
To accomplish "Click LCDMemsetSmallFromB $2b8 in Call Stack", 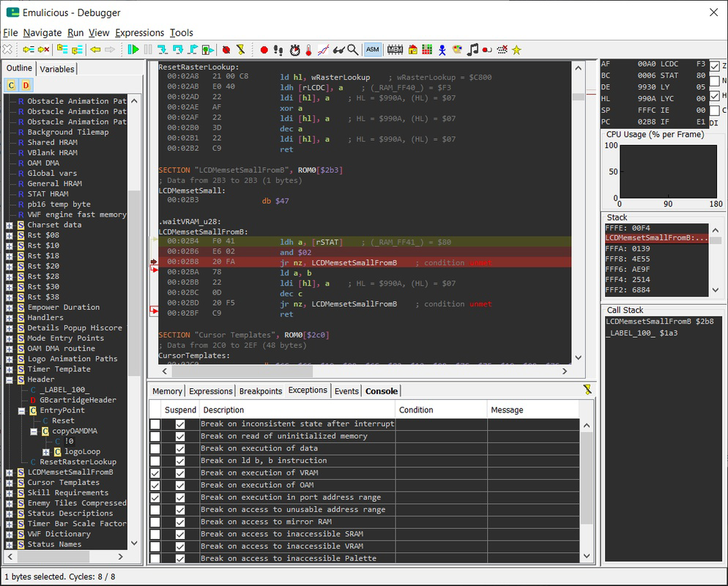I will pos(659,322).
